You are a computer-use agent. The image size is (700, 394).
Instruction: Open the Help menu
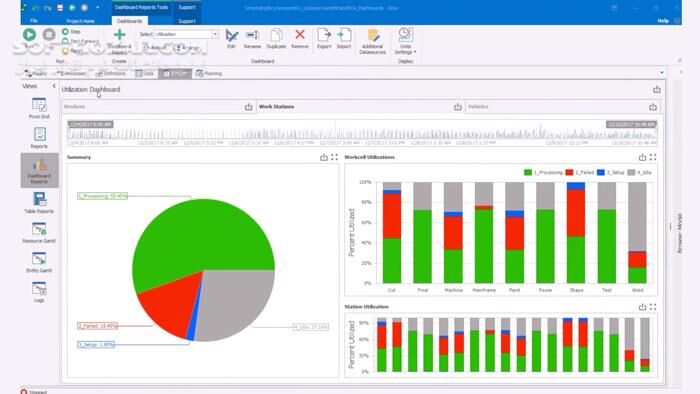coord(663,21)
